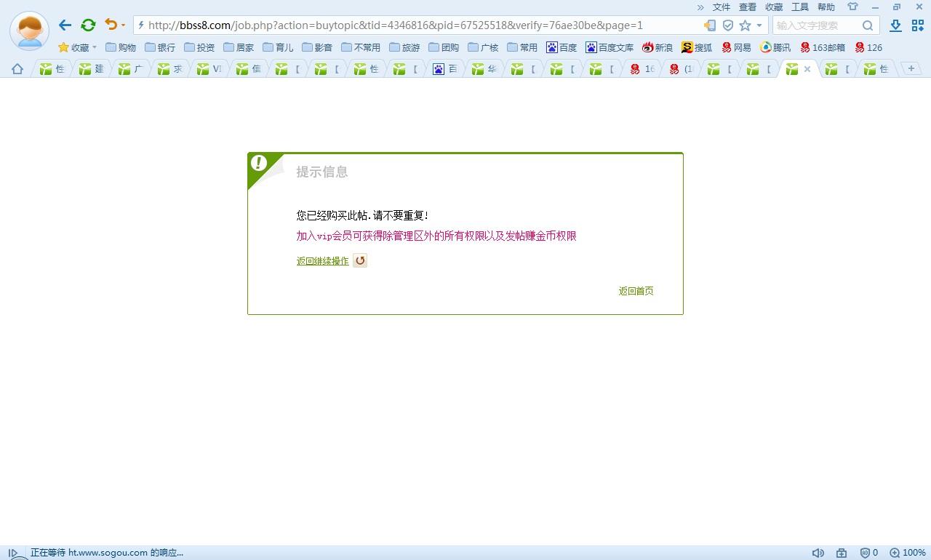The width and height of the screenshot is (931, 560).
Task: Open the 收藏 menu
Action: (x=774, y=7)
